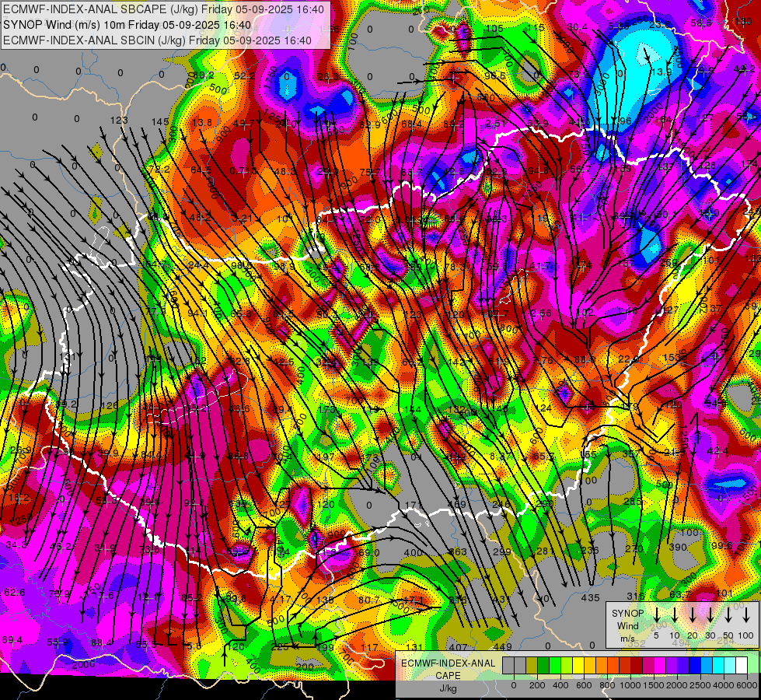The height and width of the screenshot is (700, 761).
Task: Select the pure blue CAPE legend swatch
Action: 695,665
